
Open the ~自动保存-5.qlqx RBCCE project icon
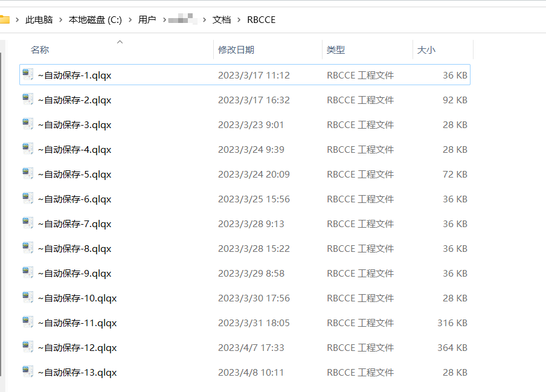point(27,174)
